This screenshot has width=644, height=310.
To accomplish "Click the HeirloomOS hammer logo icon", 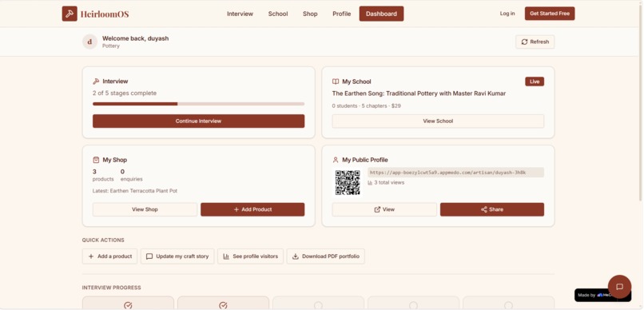I will [x=70, y=14].
